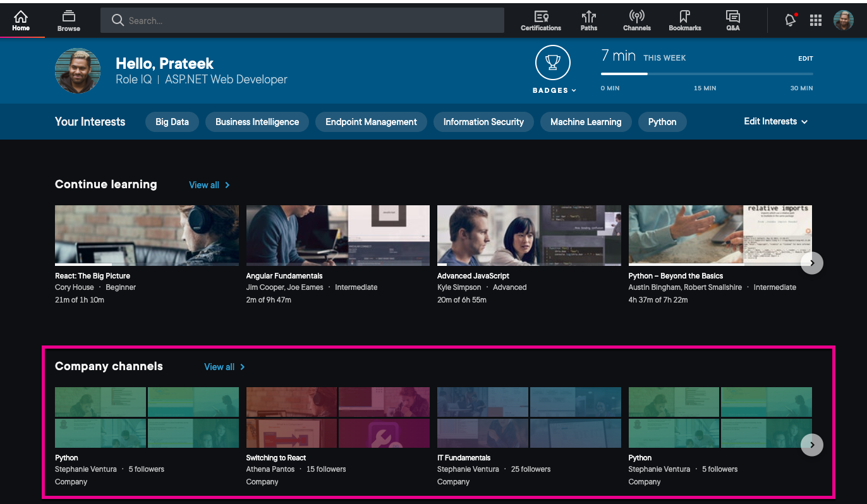Open Angular Fundamentals thumbnail
This screenshot has width=867, height=504.
click(x=338, y=235)
